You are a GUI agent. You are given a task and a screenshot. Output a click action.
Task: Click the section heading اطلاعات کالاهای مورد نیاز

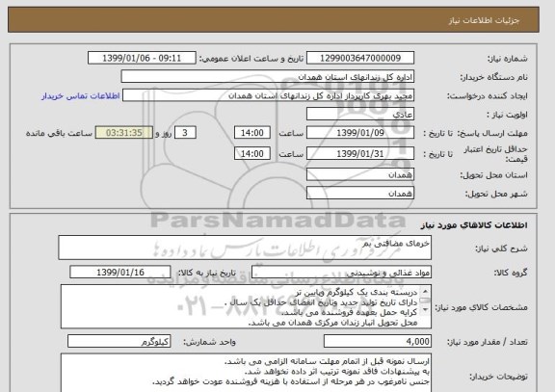coord(474,225)
